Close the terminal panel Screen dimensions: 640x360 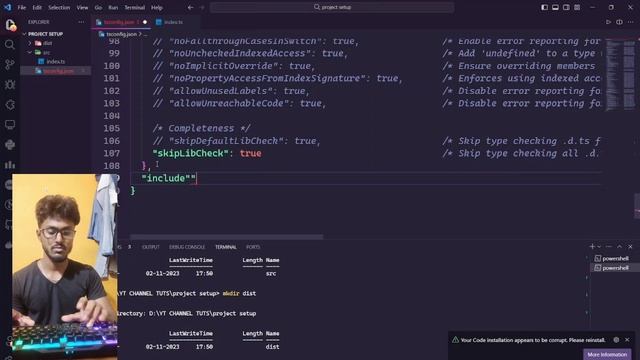click(x=630, y=247)
